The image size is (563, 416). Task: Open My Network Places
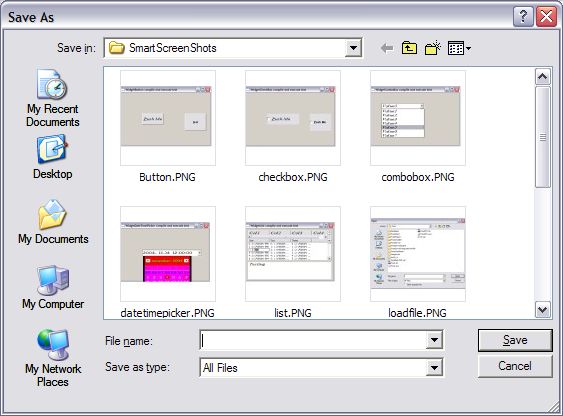(x=53, y=358)
